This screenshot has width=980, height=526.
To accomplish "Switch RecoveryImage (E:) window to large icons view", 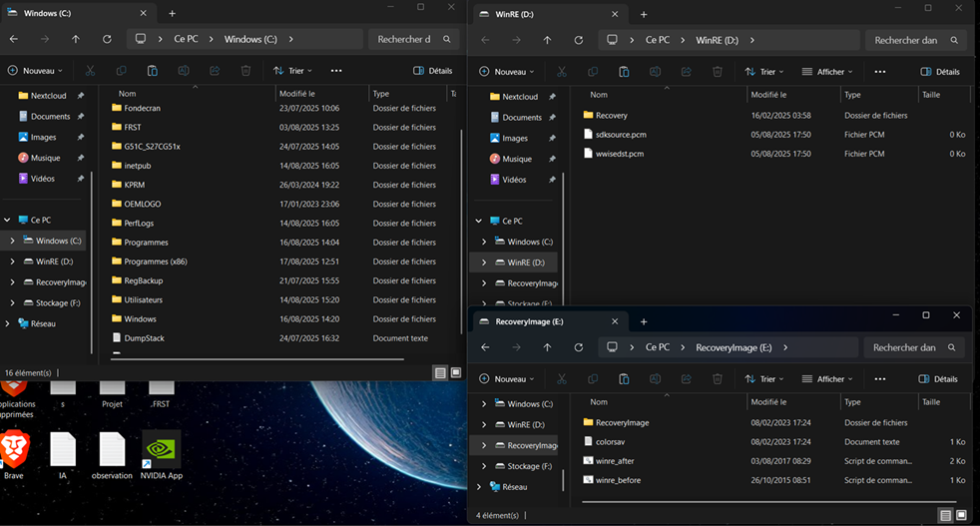I will tap(961, 515).
